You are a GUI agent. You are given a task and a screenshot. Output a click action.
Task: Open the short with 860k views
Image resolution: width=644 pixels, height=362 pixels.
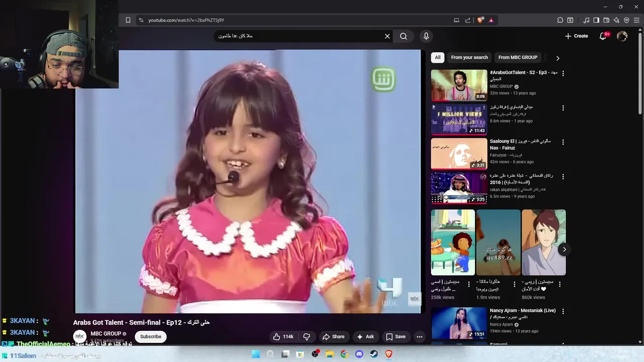tap(543, 243)
